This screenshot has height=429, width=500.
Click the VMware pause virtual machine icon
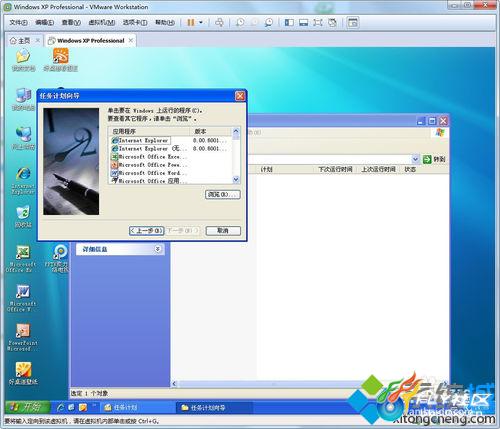tap(190, 23)
